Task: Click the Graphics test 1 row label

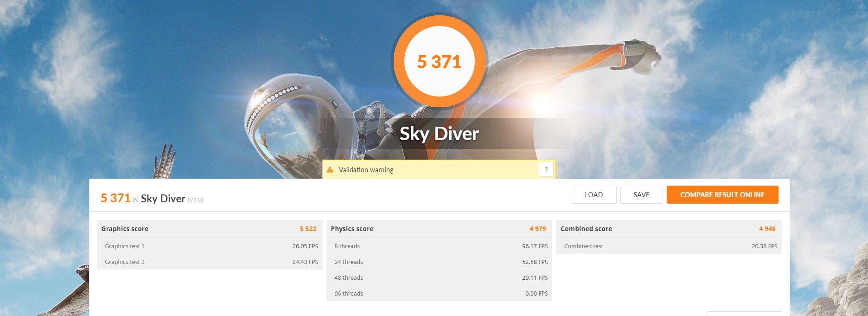Action: 124,246
